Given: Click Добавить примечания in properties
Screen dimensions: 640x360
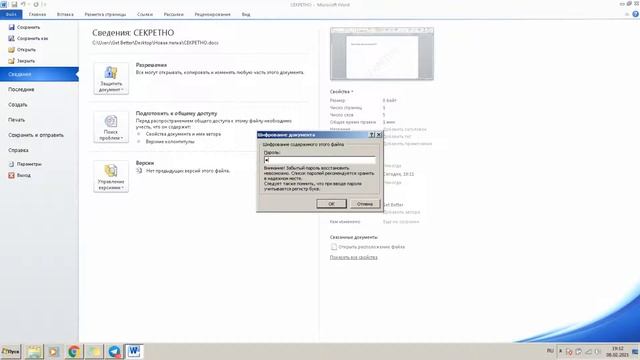Looking at the screenshot, I should click(x=407, y=144).
